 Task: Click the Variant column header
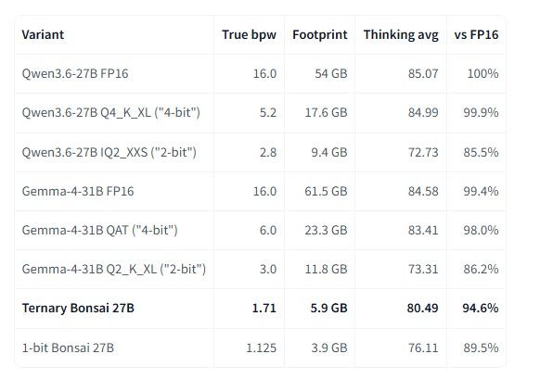(43, 34)
